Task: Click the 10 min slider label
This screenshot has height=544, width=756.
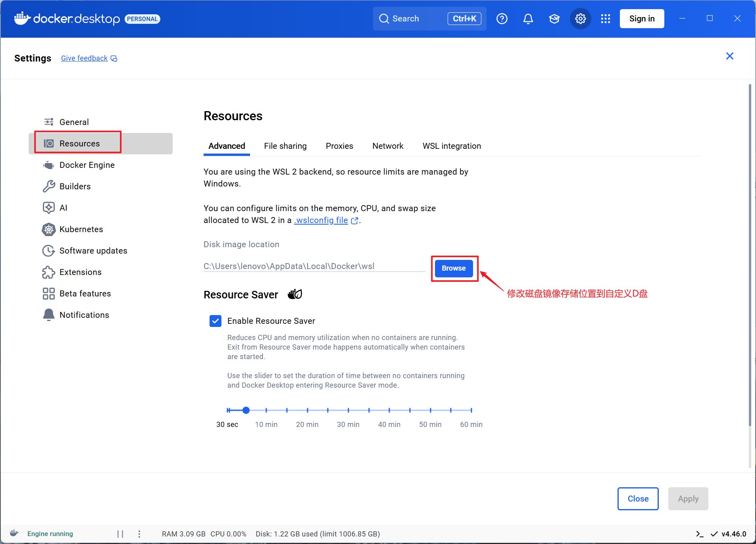Action: (x=266, y=424)
